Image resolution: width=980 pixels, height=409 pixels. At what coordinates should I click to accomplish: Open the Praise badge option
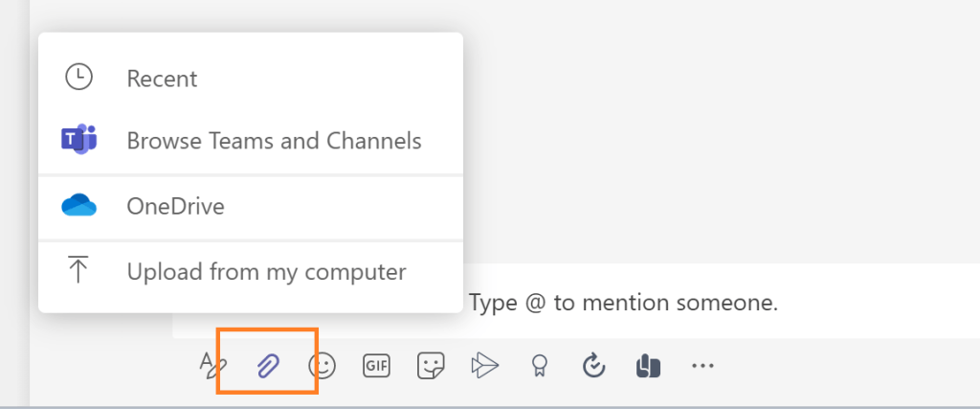[540, 365]
